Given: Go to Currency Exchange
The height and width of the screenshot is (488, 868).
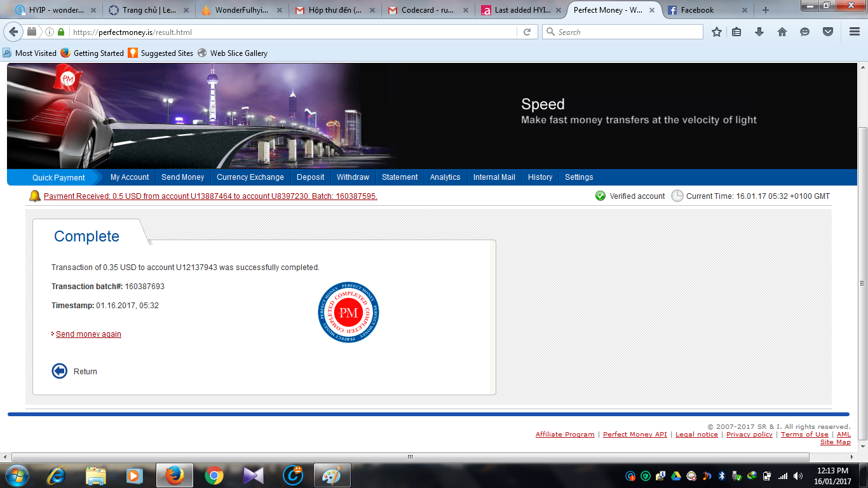Looking at the screenshot, I should coord(250,177).
